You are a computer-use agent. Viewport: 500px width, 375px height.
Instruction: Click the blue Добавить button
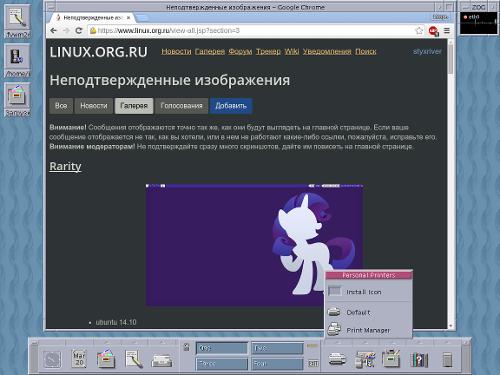point(231,106)
